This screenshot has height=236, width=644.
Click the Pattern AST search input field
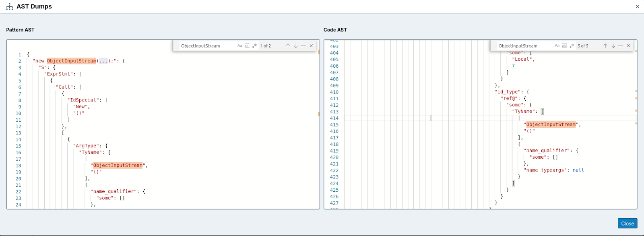(206, 46)
